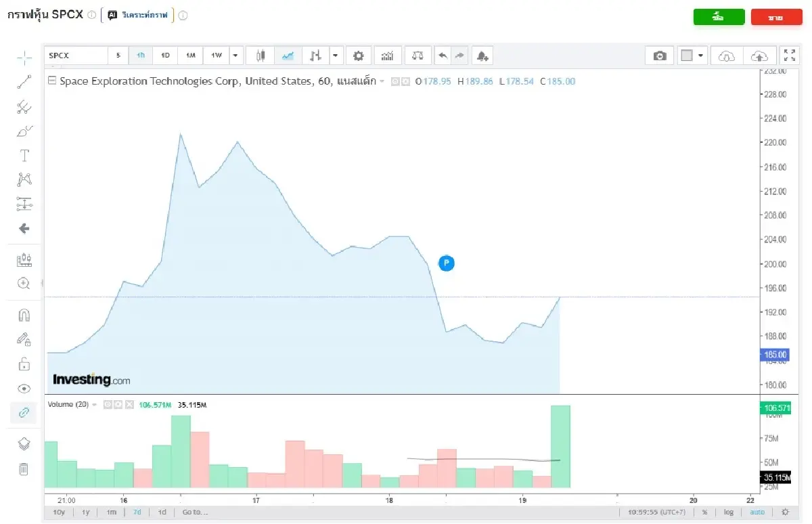Open the chart style dropdown arrow
812x524 pixels.
(336, 56)
